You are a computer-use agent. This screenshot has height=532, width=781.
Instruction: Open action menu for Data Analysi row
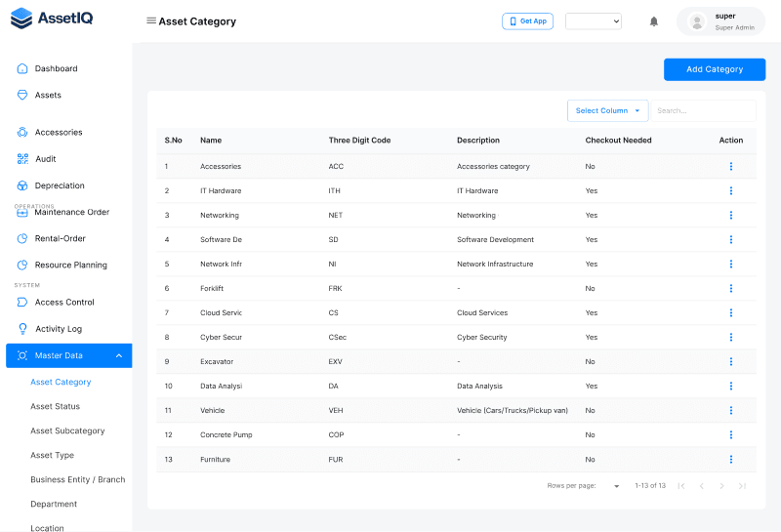tap(730, 386)
